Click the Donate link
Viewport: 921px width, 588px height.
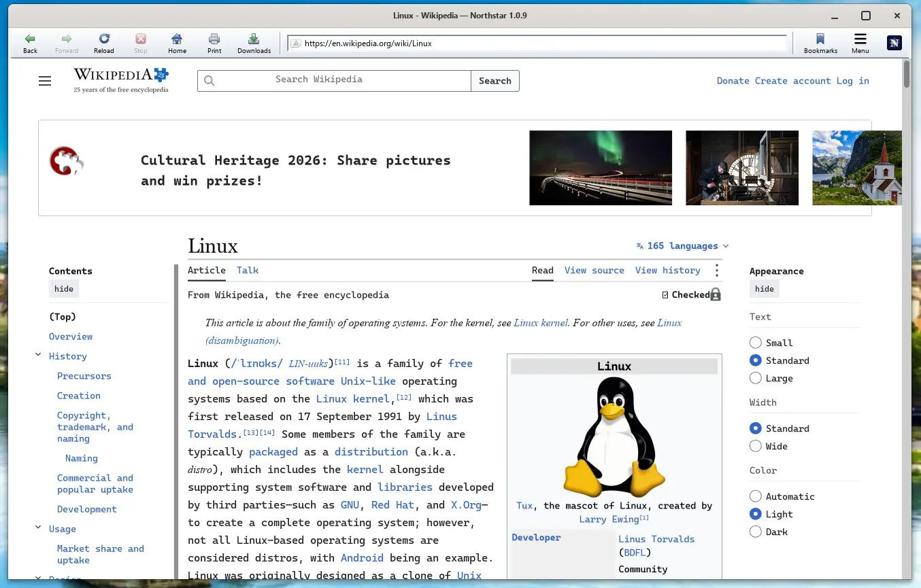(733, 81)
